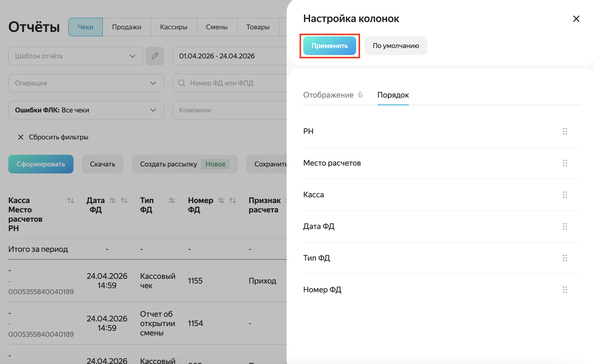The width and height of the screenshot is (594, 364).
Task: Click the Итого за период row label
Action: coord(38,249)
